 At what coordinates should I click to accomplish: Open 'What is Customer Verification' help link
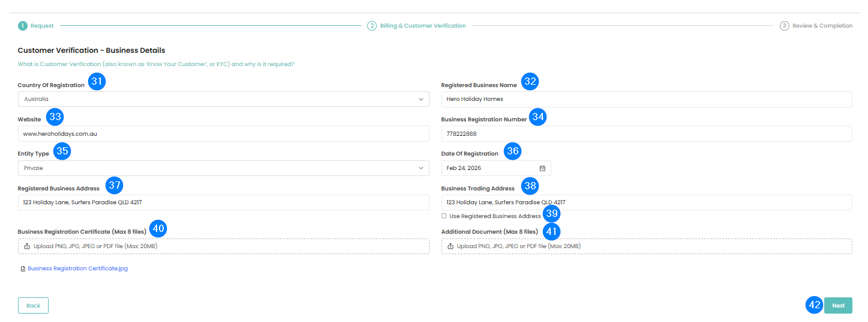click(156, 64)
